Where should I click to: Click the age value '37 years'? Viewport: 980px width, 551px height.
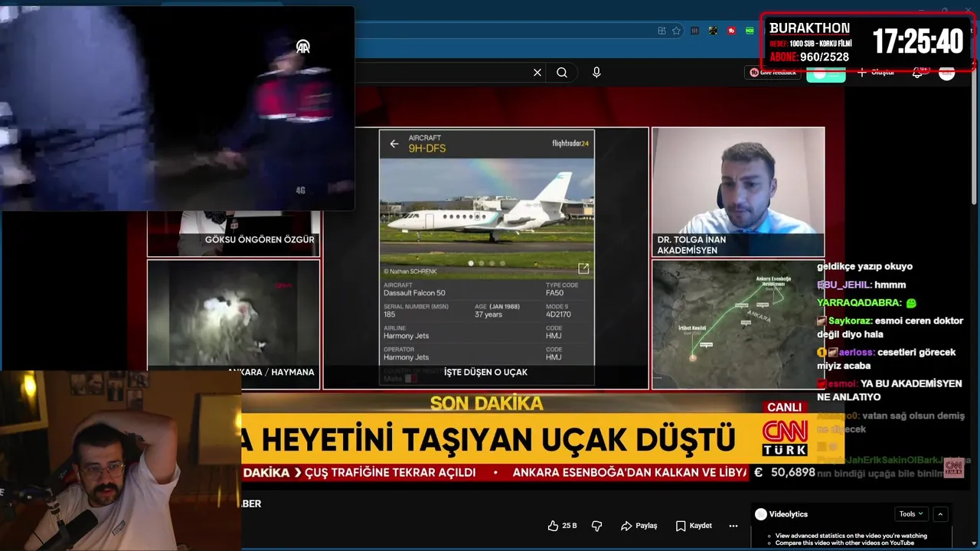pos(488,314)
